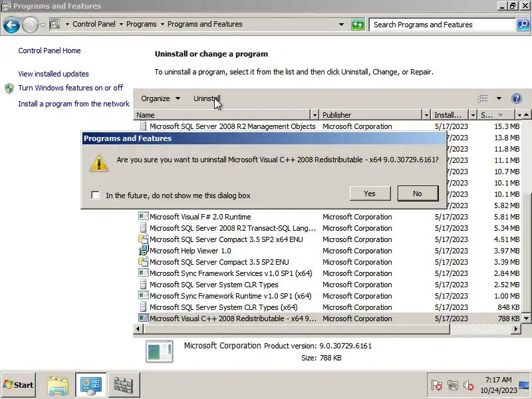Click the Sync Framework Services v1.0 SP1 icon
Screen dimensions: 532x399
click(144, 273)
